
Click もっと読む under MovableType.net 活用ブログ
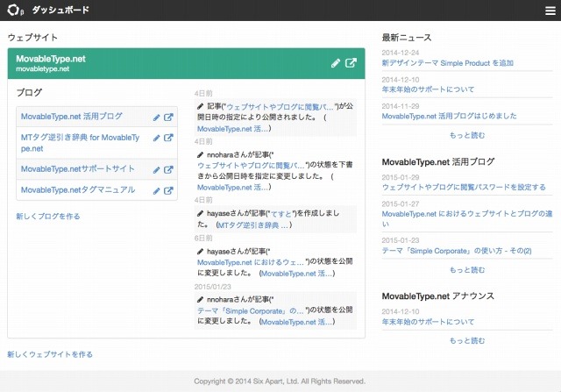click(467, 270)
